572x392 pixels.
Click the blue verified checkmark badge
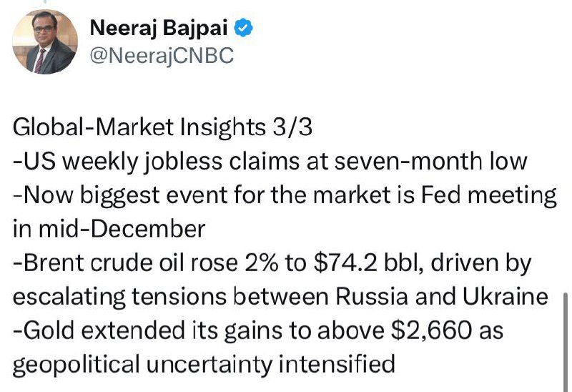click(x=243, y=28)
